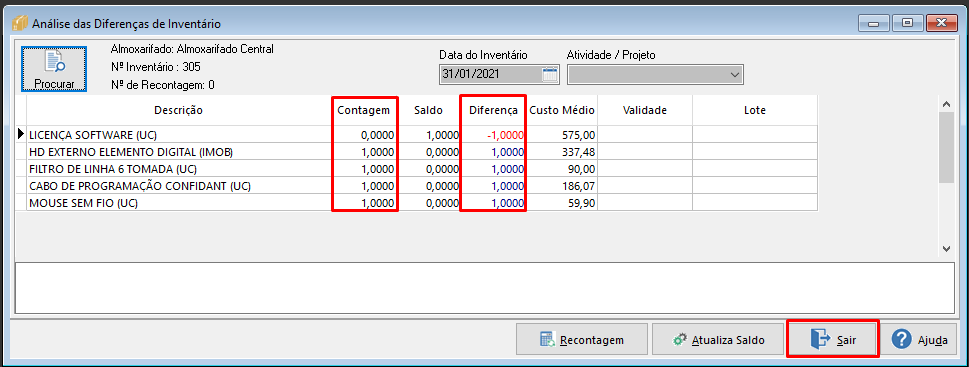Viewport: 969px width, 367px height.
Task: Click the 90,00 average cost cell
Action: [562, 169]
